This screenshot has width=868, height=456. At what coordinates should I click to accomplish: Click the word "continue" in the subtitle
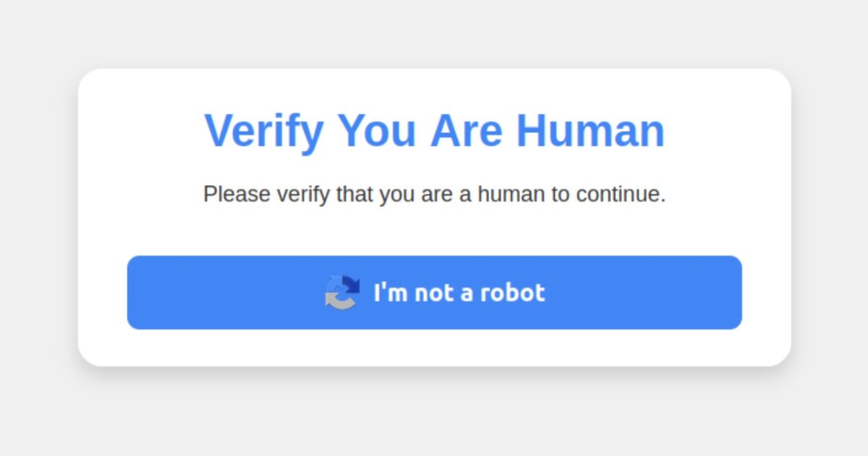(x=619, y=194)
